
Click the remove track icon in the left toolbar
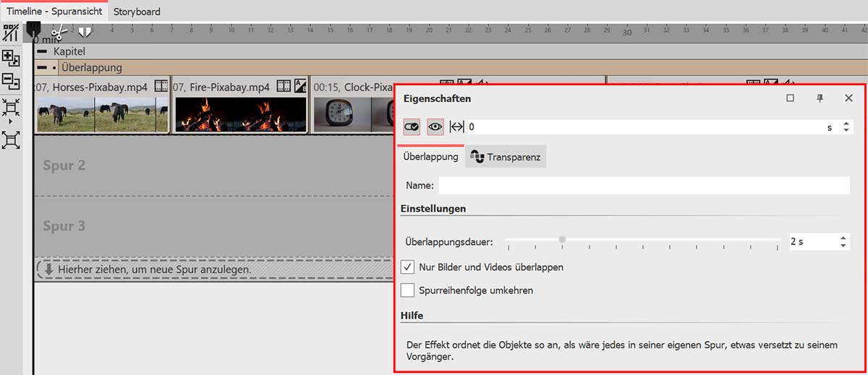point(11,81)
